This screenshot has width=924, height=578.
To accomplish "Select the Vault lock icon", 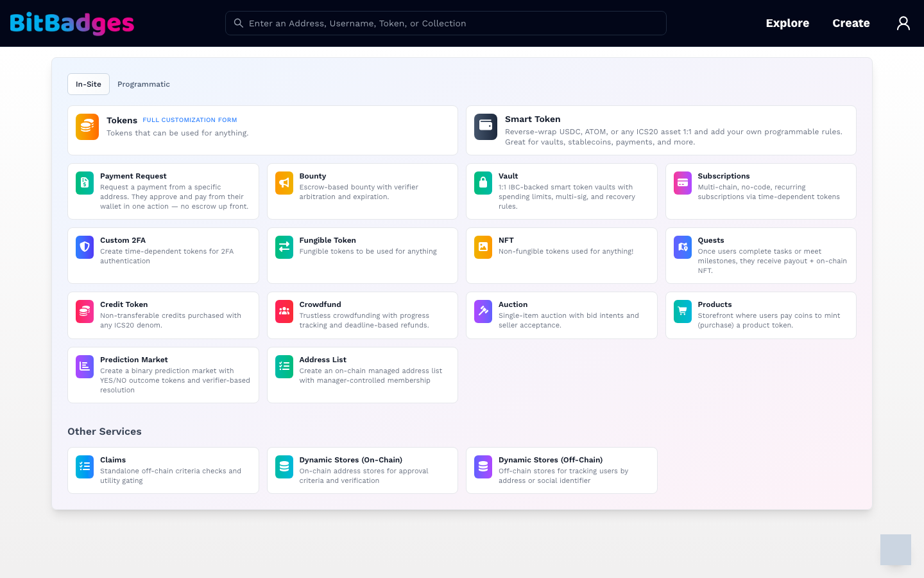I will pyautogui.click(x=483, y=183).
